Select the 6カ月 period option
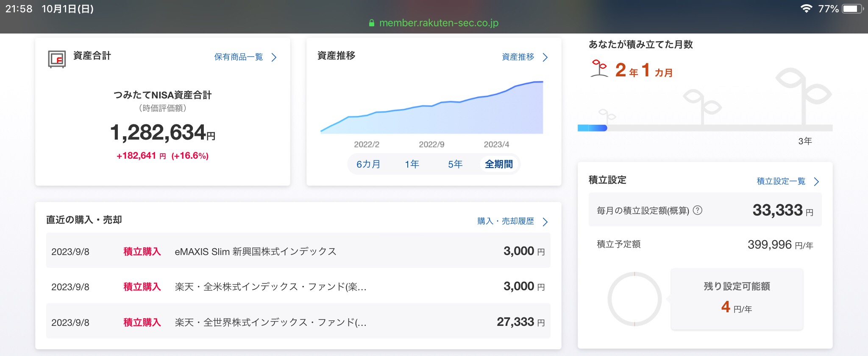Image resolution: width=868 pixels, height=356 pixels. coord(368,164)
